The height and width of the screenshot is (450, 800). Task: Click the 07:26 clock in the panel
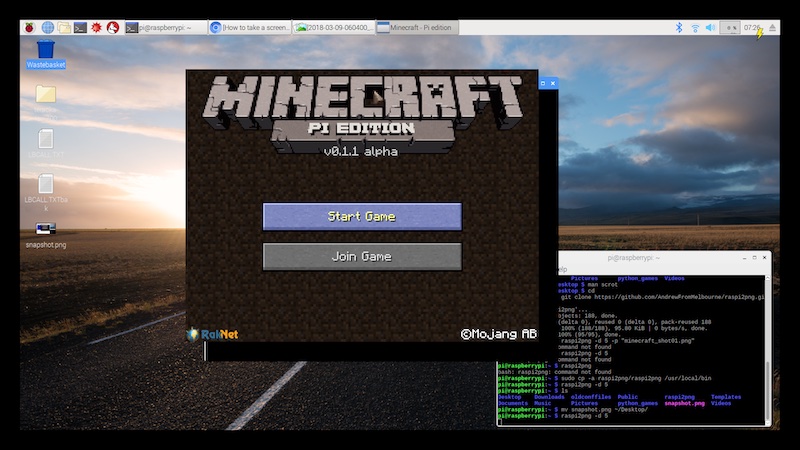[x=752, y=28]
